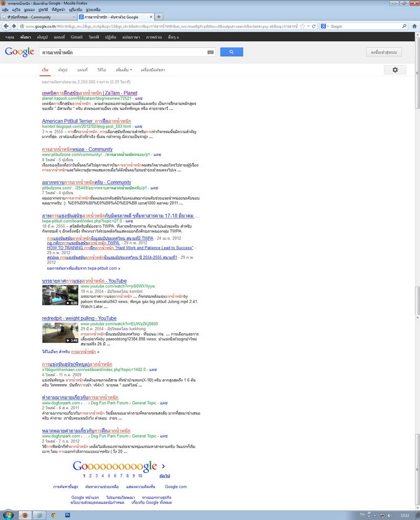
Task: Open the HOW TO TRAINING sub-result link
Action: [x=120, y=248]
